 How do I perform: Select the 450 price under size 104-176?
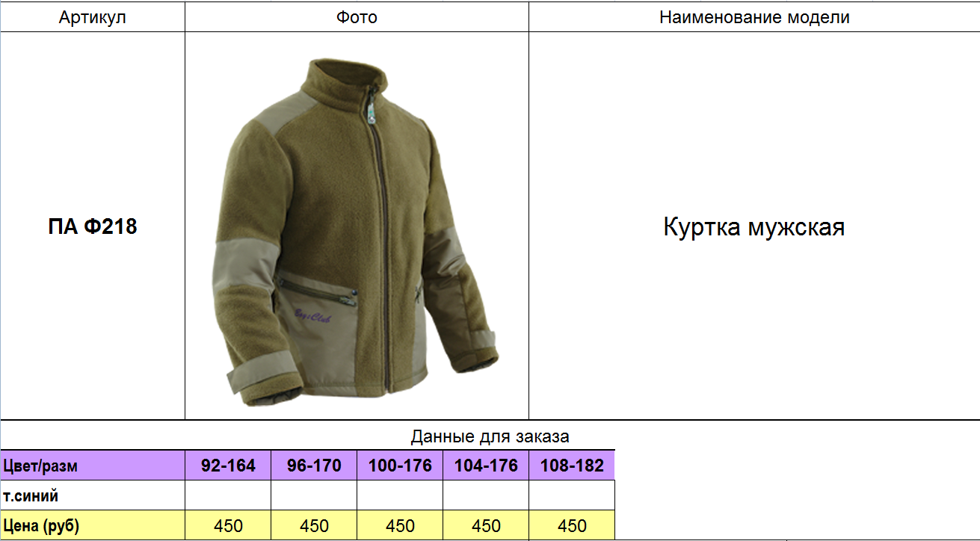click(x=486, y=525)
